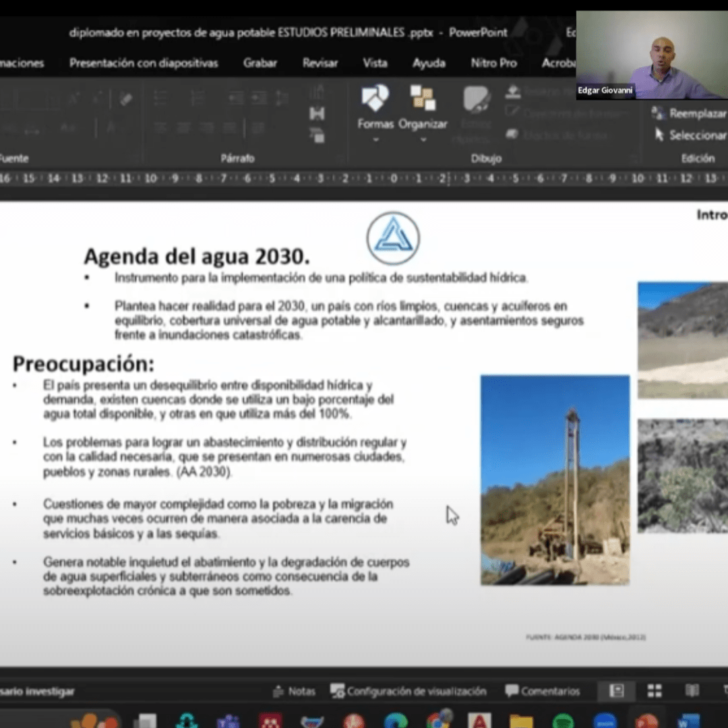Select the drilling rig photo on slide
The width and height of the screenshot is (728, 728).
[555, 480]
